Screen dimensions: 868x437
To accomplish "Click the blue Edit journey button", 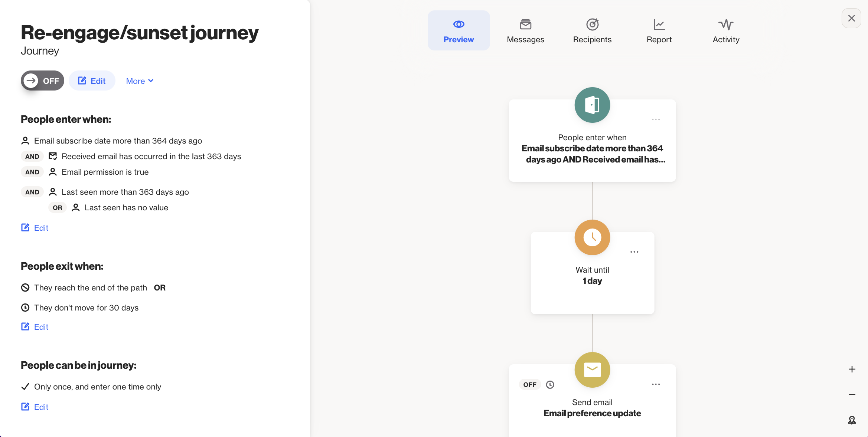I will coord(92,81).
